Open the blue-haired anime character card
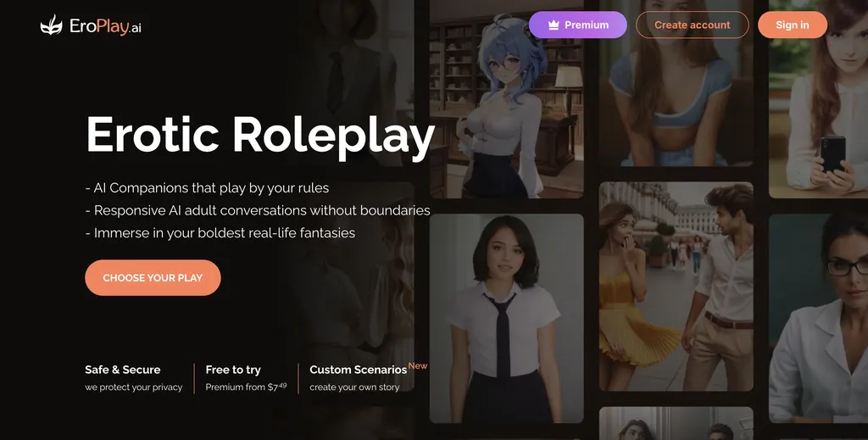The height and width of the screenshot is (440, 868). coord(507,99)
